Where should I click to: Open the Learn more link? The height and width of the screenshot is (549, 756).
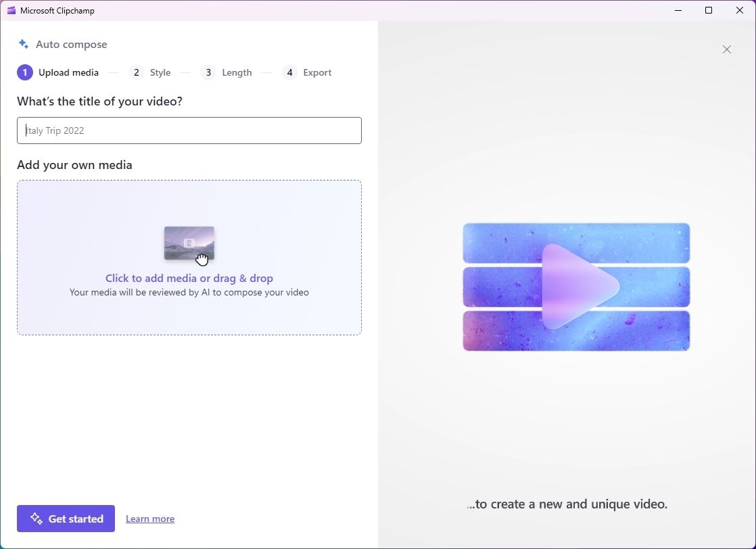(149, 519)
